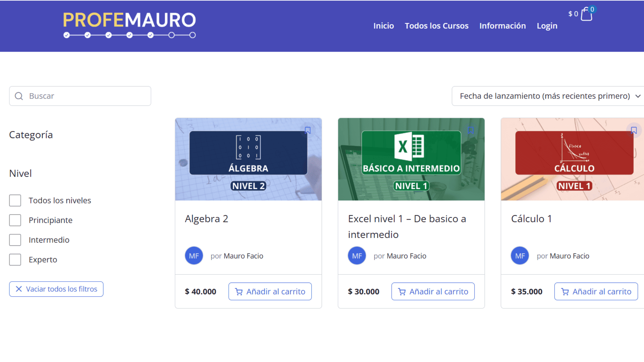Click MF avatar on Excel card

pos(357,256)
